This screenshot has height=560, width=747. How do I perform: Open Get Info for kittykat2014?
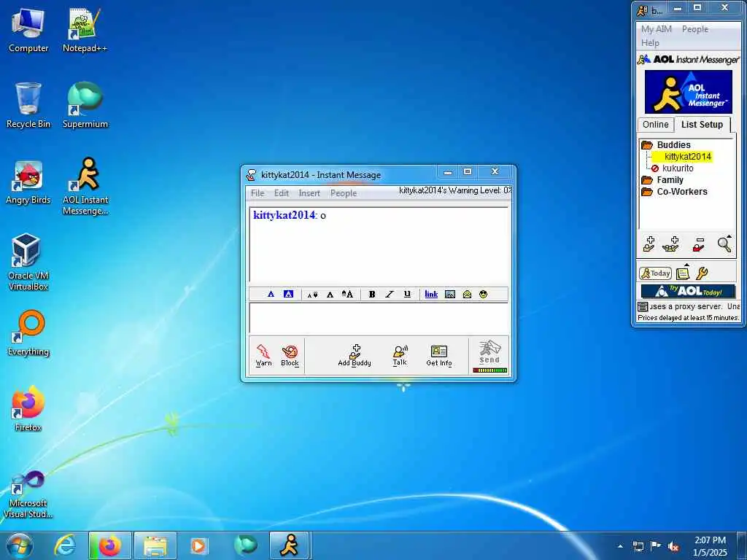tap(438, 355)
